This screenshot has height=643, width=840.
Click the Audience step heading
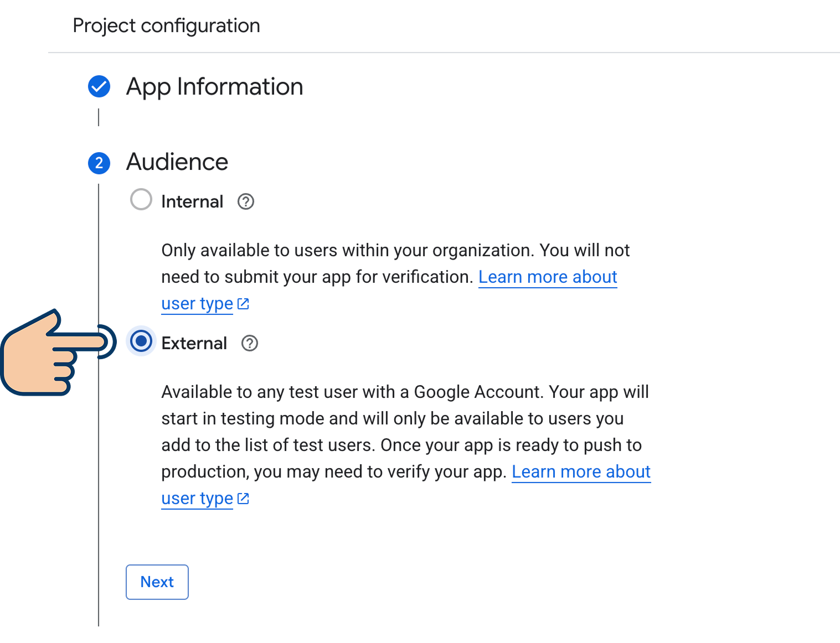click(x=177, y=162)
